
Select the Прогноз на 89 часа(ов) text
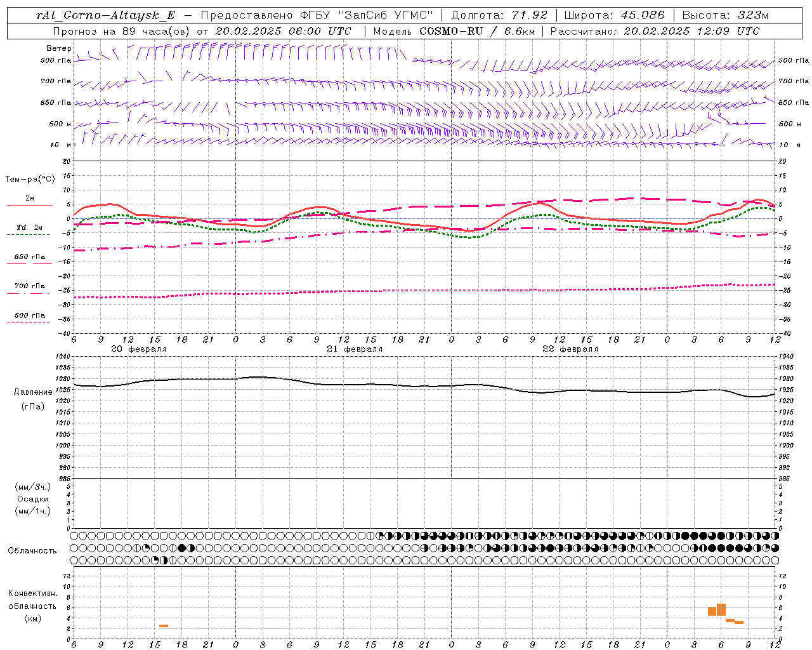(x=121, y=31)
